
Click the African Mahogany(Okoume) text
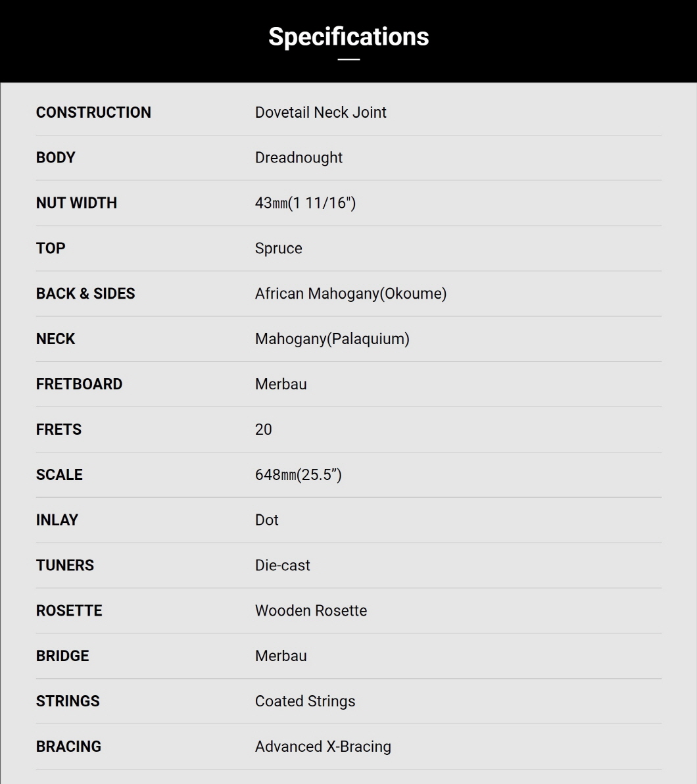(x=351, y=293)
